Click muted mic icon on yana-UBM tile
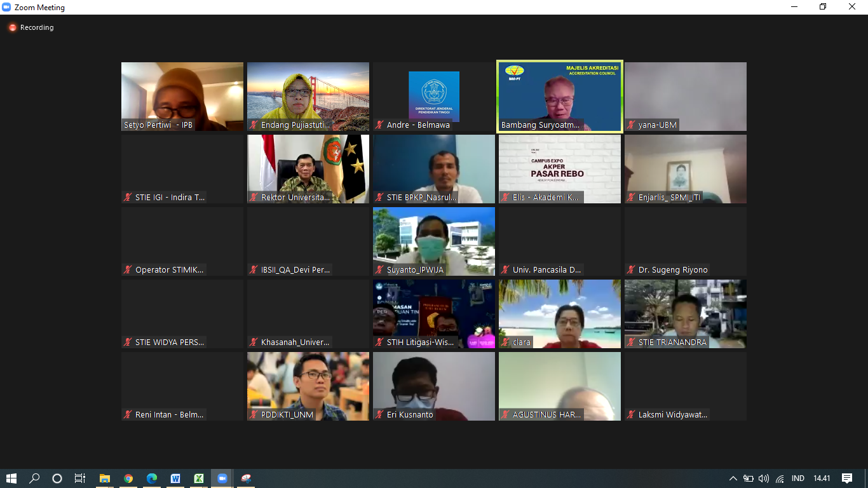This screenshot has height=488, width=868. pos(631,125)
